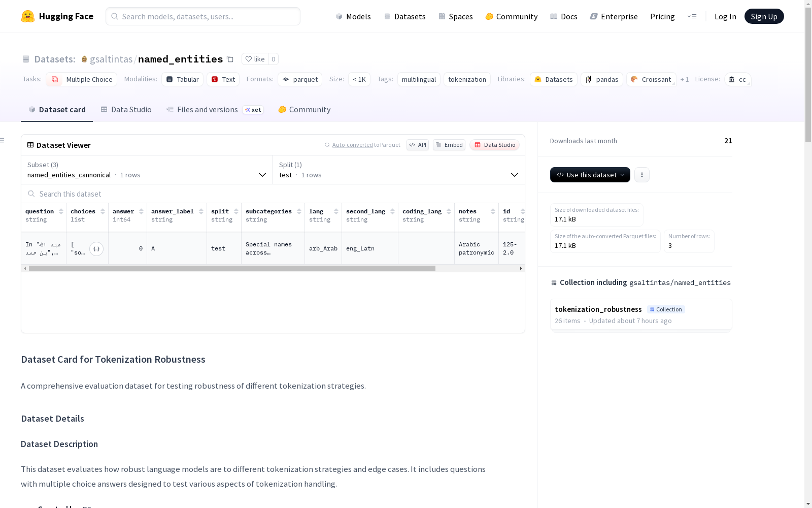Click the Arabic patronymic notes cell

(x=477, y=248)
